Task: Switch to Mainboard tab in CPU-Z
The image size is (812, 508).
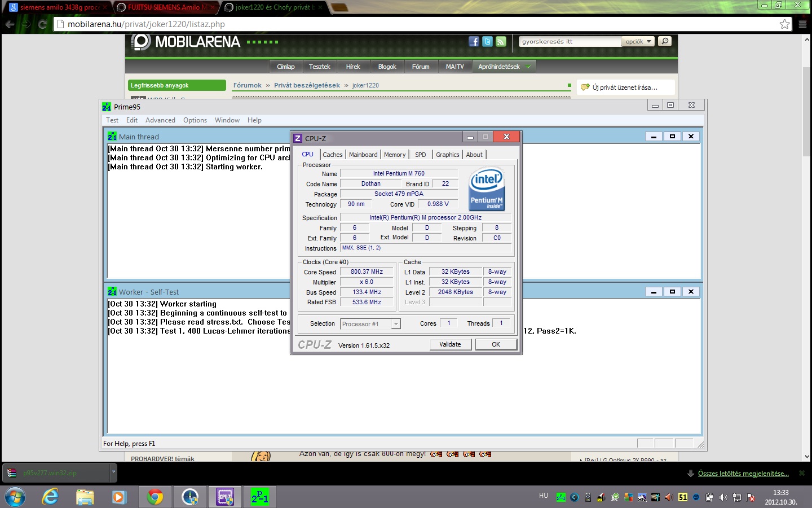Action: click(363, 155)
